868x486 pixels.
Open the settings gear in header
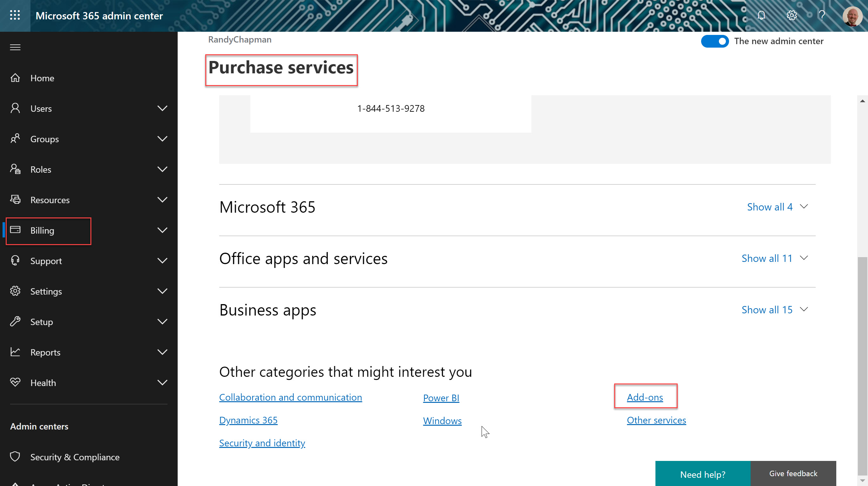(x=792, y=16)
